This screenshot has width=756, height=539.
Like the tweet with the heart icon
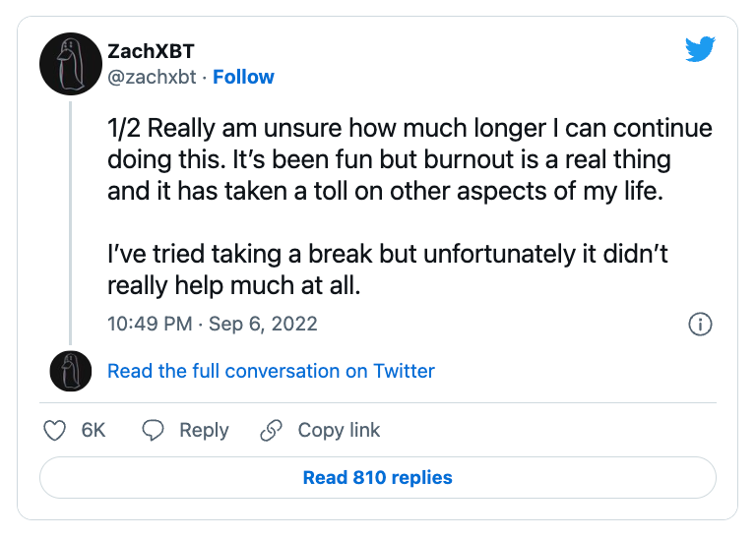click(x=54, y=430)
